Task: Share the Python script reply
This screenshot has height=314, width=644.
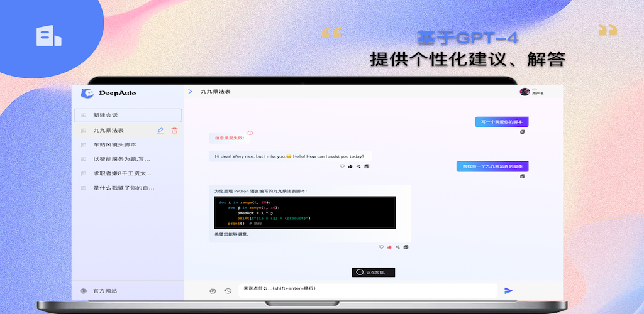Action: coord(397,247)
